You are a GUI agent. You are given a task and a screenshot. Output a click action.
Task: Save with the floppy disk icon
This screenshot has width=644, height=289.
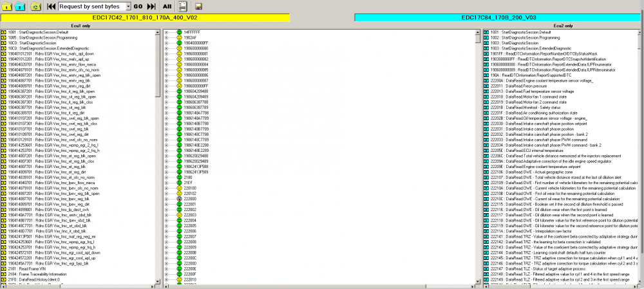click(x=198, y=6)
